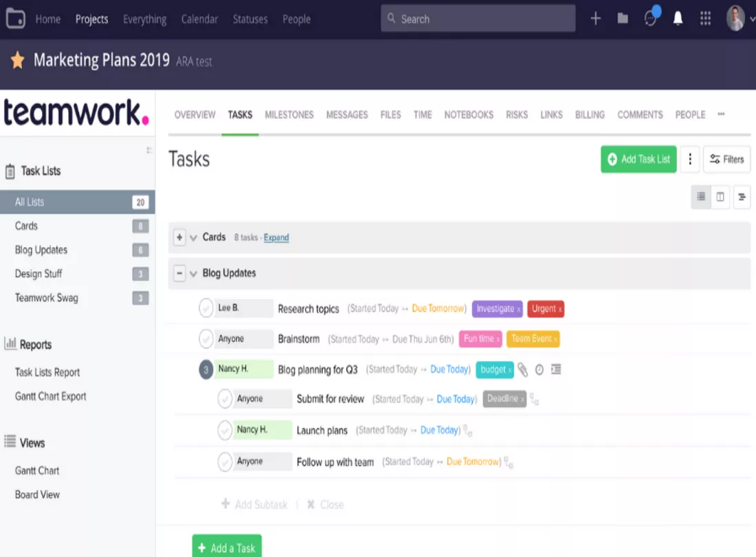Click the search magnifier icon
This screenshot has width=756, height=557.
pos(392,19)
